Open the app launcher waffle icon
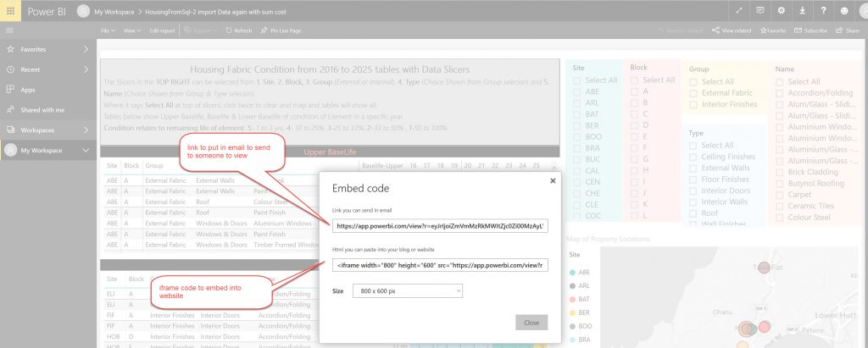The height and width of the screenshot is (348, 868). [x=12, y=12]
